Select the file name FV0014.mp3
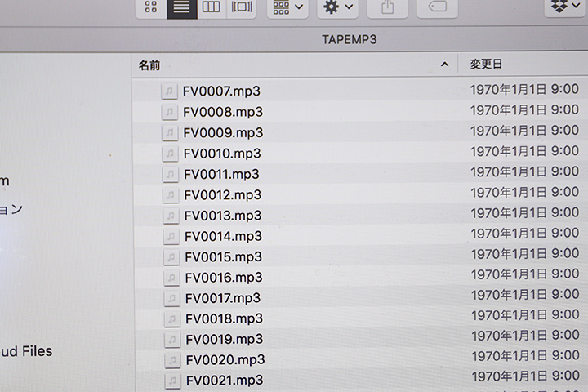 coord(223,236)
